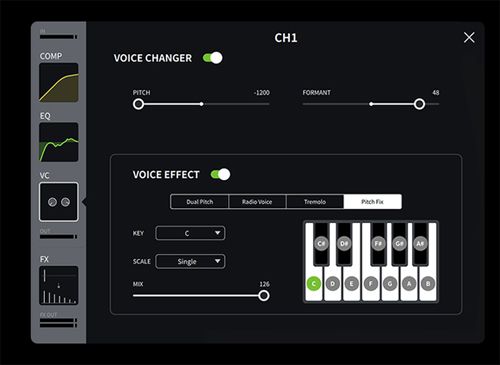Image resolution: width=500 pixels, height=365 pixels.
Task: Toggle the D note key
Action: 332,284
